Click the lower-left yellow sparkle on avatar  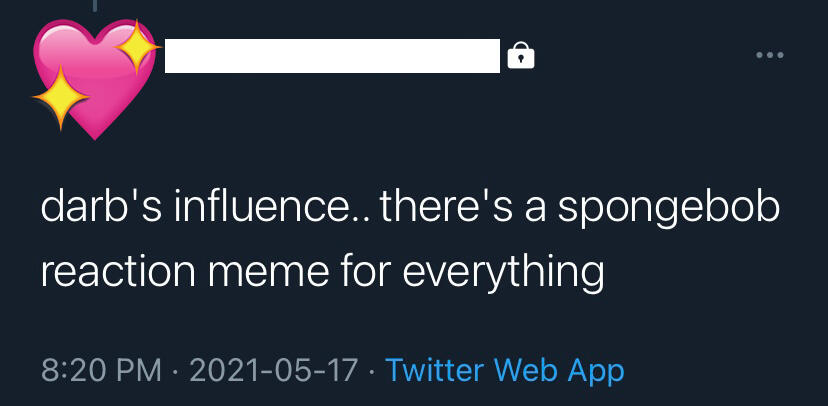pyautogui.click(x=60, y=98)
